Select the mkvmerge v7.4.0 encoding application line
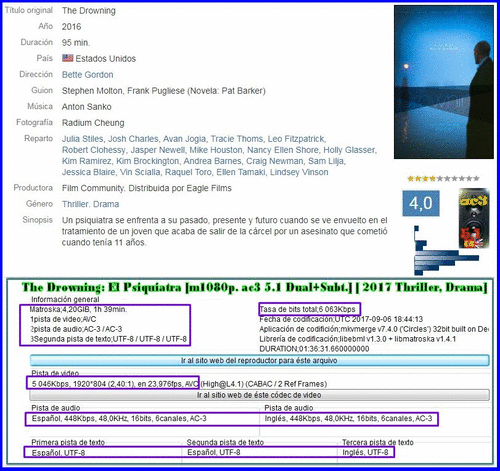This screenshot has height=471, width=500. click(374, 329)
